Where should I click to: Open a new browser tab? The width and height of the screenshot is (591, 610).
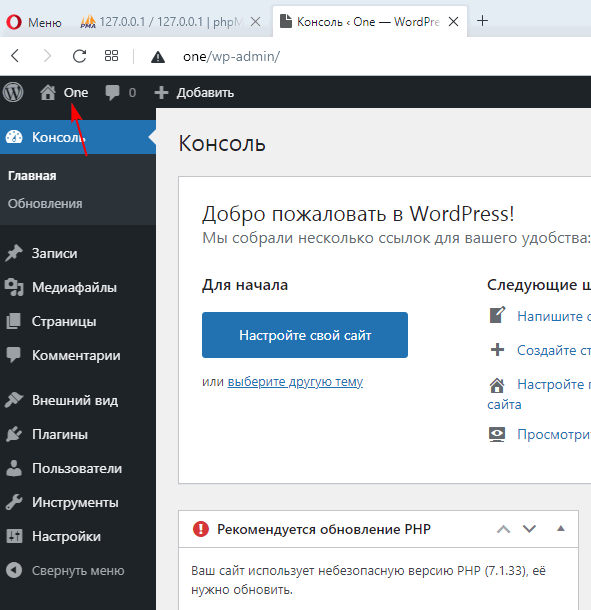click(482, 21)
